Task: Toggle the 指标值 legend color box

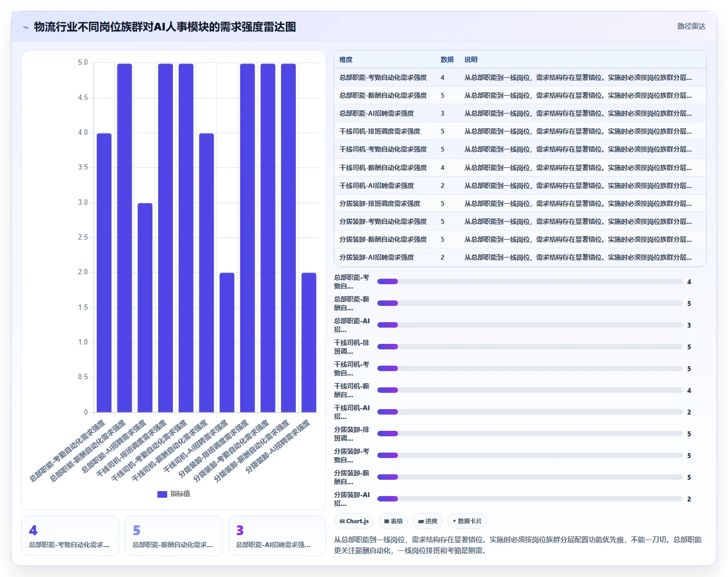Action: pos(162,494)
